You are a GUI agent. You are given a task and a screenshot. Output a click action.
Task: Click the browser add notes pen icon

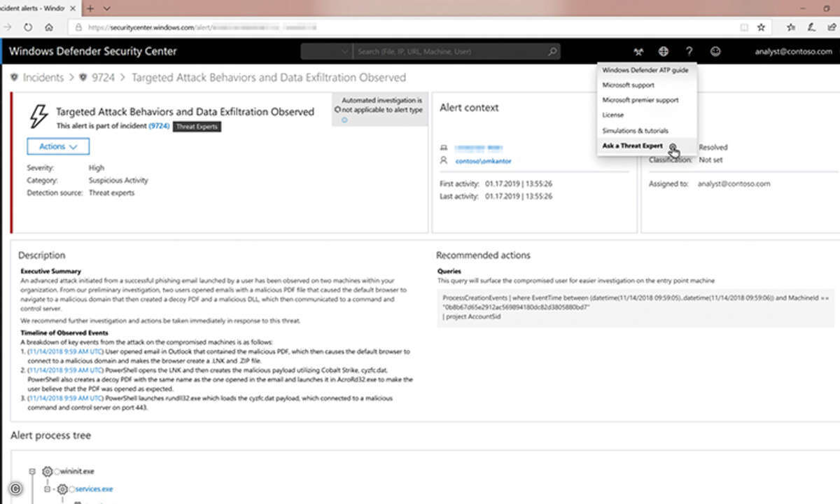click(811, 27)
